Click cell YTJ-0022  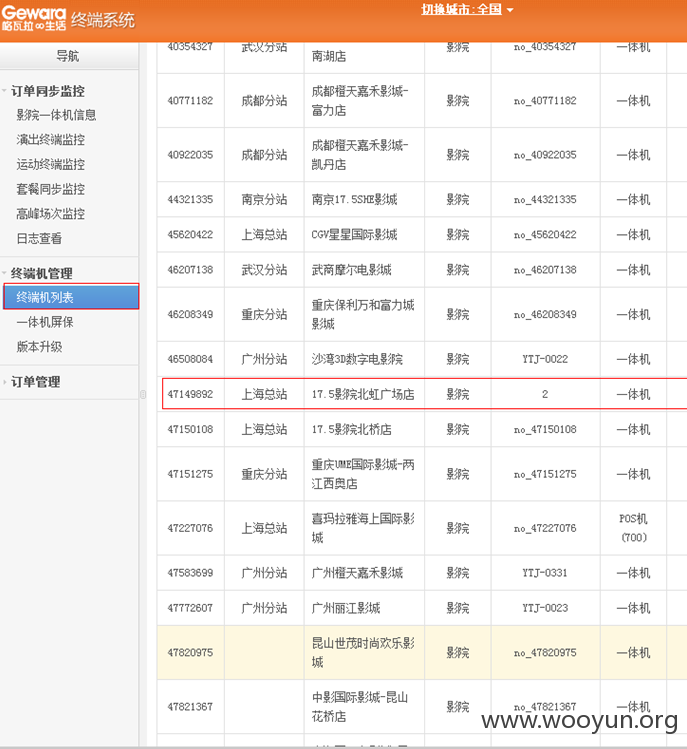tap(545, 359)
